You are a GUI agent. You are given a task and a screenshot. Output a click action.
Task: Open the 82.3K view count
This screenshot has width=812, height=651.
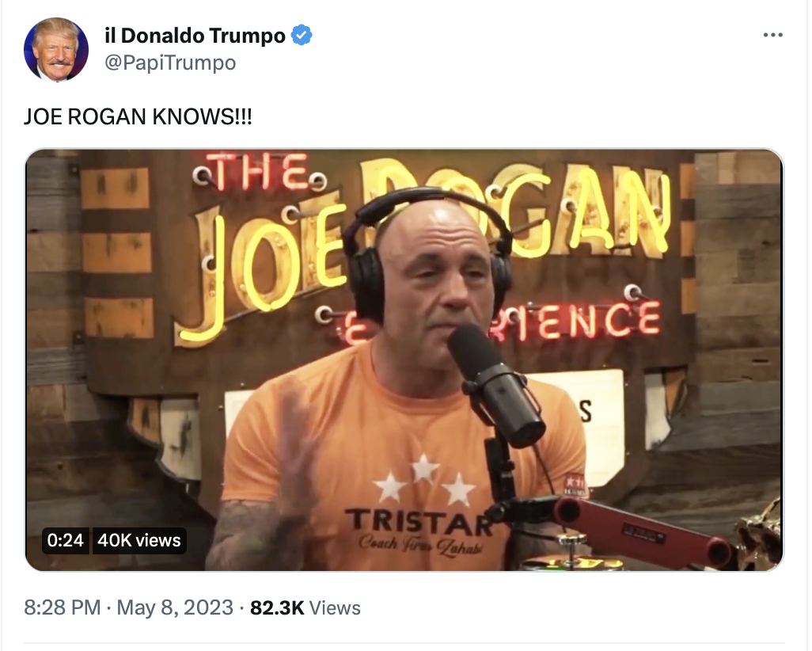click(x=277, y=608)
